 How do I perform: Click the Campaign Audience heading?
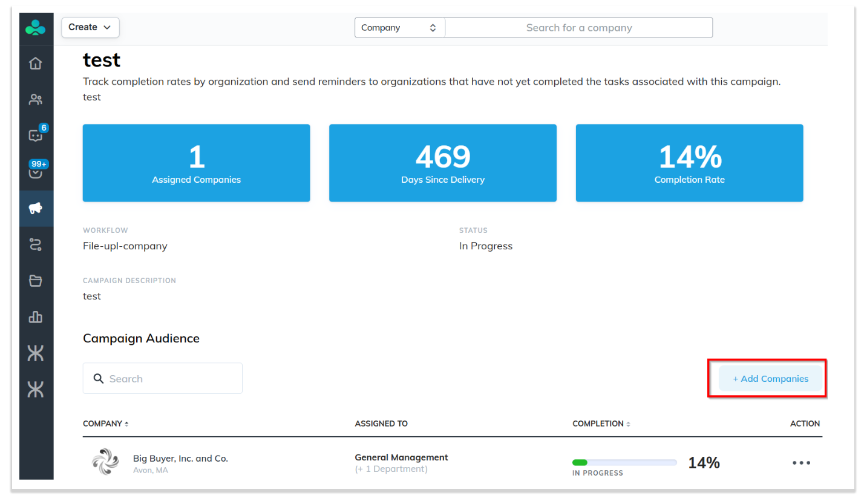pos(141,338)
